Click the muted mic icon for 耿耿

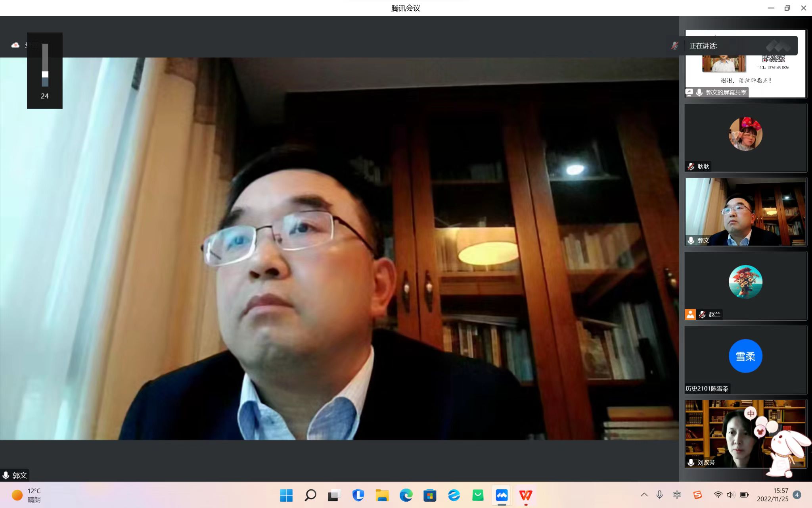(x=691, y=166)
